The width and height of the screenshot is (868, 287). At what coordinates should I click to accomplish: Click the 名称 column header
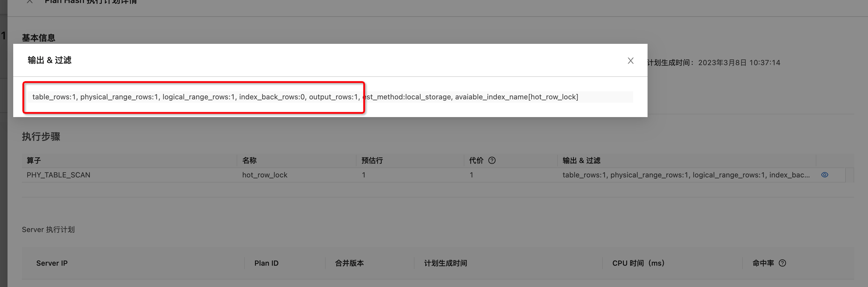pos(249,160)
